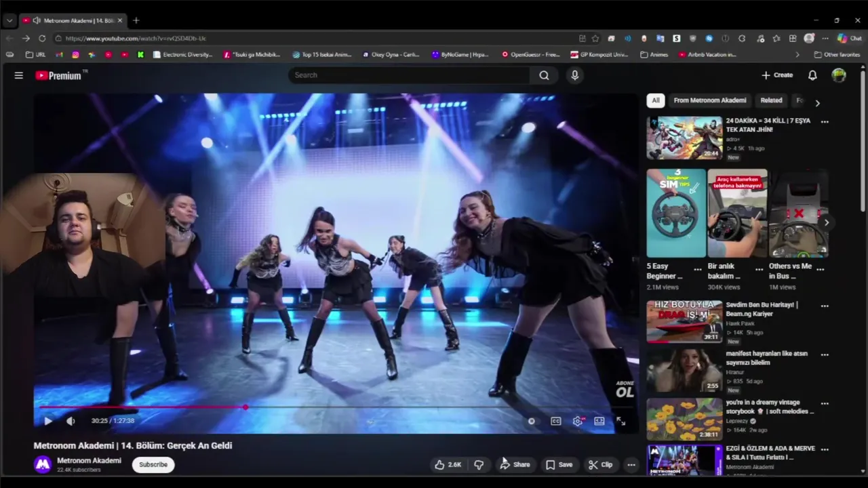Open 24 DAKİKA = 34 KILL video thumbnail
The height and width of the screenshot is (488, 868).
click(x=684, y=138)
